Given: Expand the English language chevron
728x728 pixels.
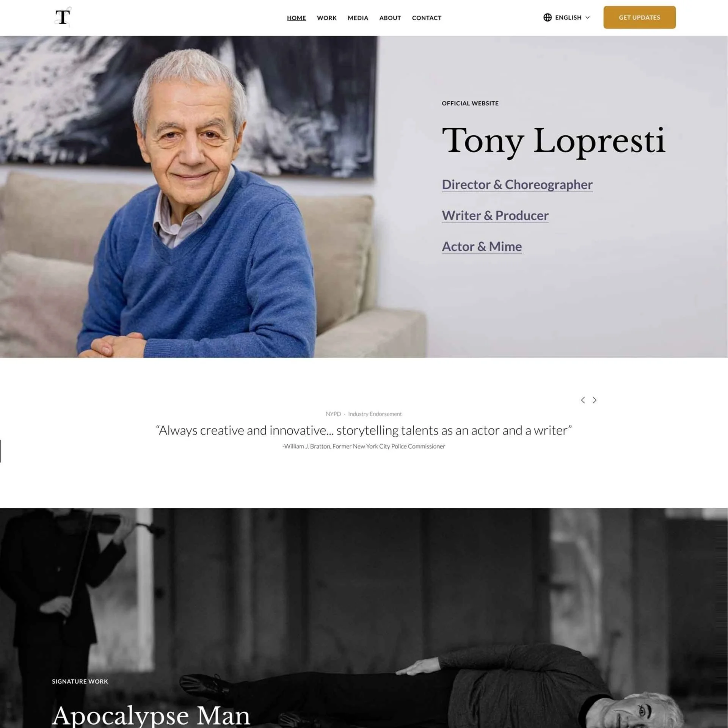Looking at the screenshot, I should tap(588, 17).
